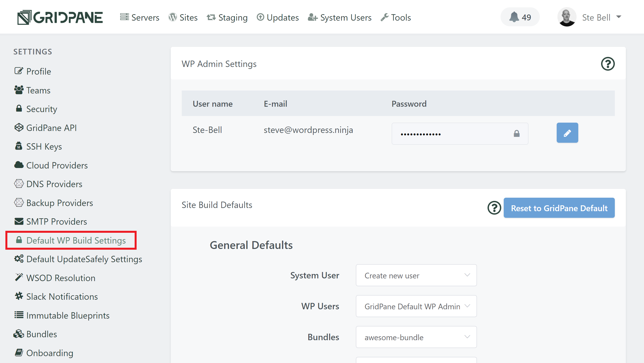Viewport: 644px width, 363px height.
Task: Open SSH Keys settings link
Action: coord(44,146)
